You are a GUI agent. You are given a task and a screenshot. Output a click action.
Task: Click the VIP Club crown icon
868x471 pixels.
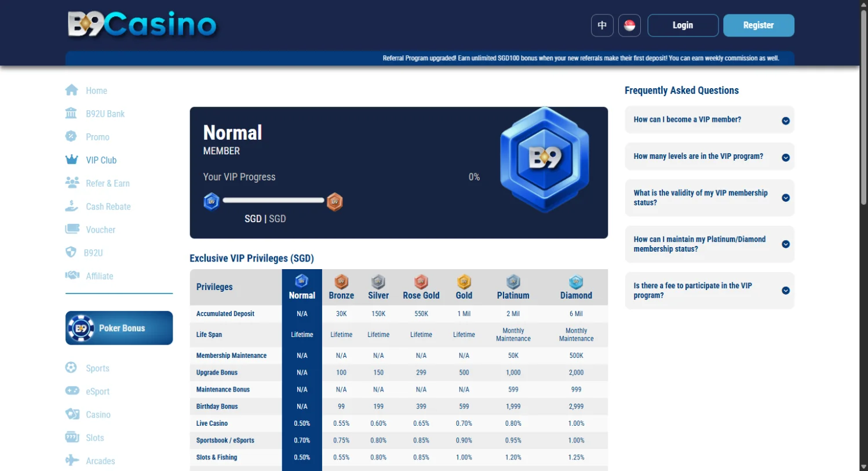click(72, 160)
